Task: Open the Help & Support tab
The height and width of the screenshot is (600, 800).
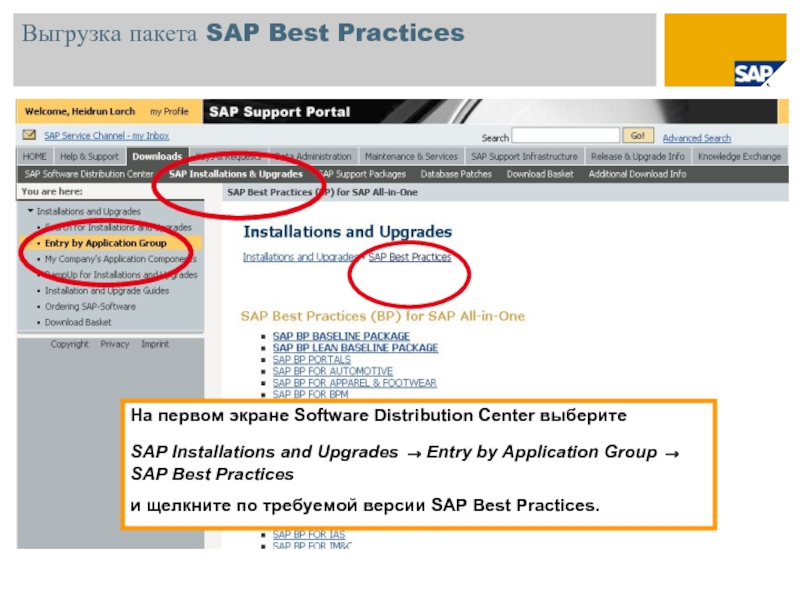Action: pyautogui.click(x=89, y=156)
